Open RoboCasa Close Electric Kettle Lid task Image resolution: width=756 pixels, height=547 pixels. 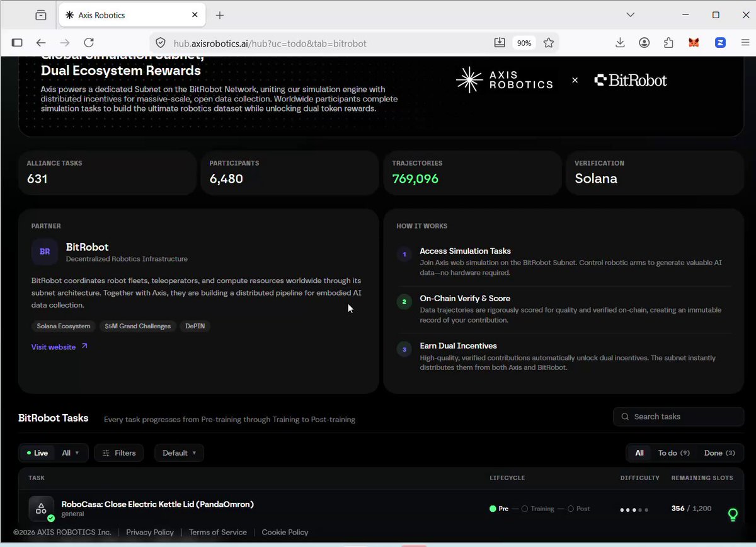157,504
